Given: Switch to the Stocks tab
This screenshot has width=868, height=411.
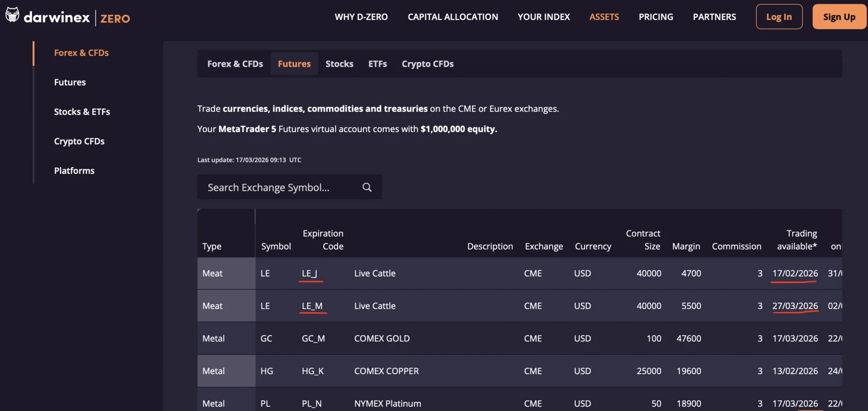Looking at the screenshot, I should pos(339,64).
